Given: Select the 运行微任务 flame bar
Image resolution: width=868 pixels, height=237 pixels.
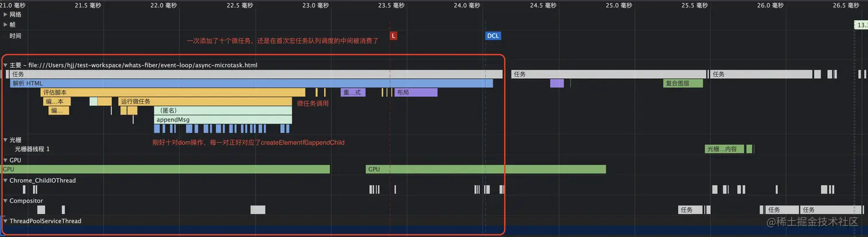Looking at the screenshot, I should (205, 101).
